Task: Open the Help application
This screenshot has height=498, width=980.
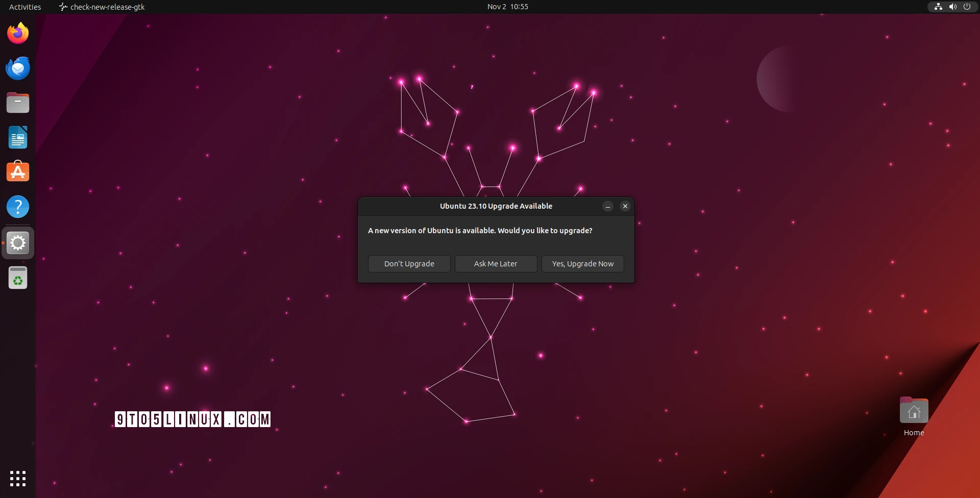Action: (x=18, y=207)
